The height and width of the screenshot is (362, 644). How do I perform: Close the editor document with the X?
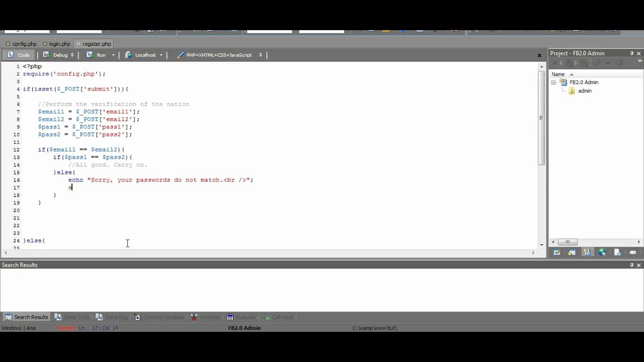539,55
